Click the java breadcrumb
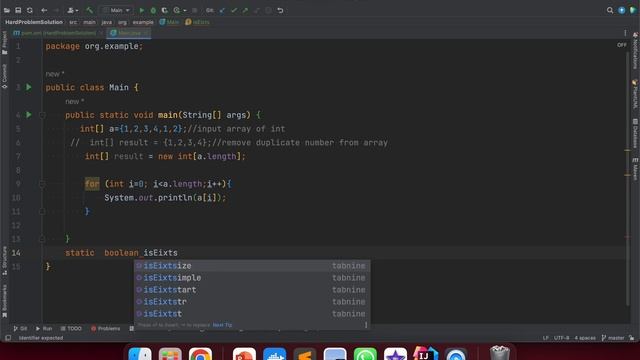This screenshot has width=640, height=360. [x=107, y=22]
